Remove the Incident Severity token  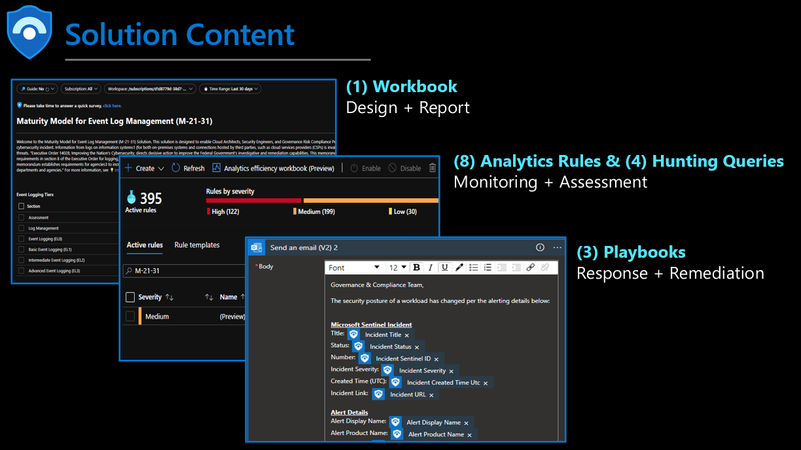coord(451,371)
